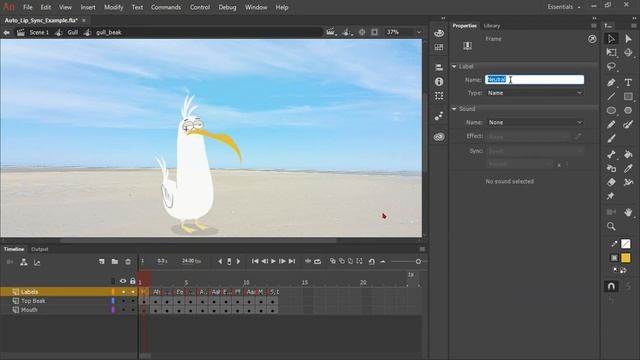The width and height of the screenshot is (640, 360).
Task: Open the Properties panel options menu
Action: (593, 26)
